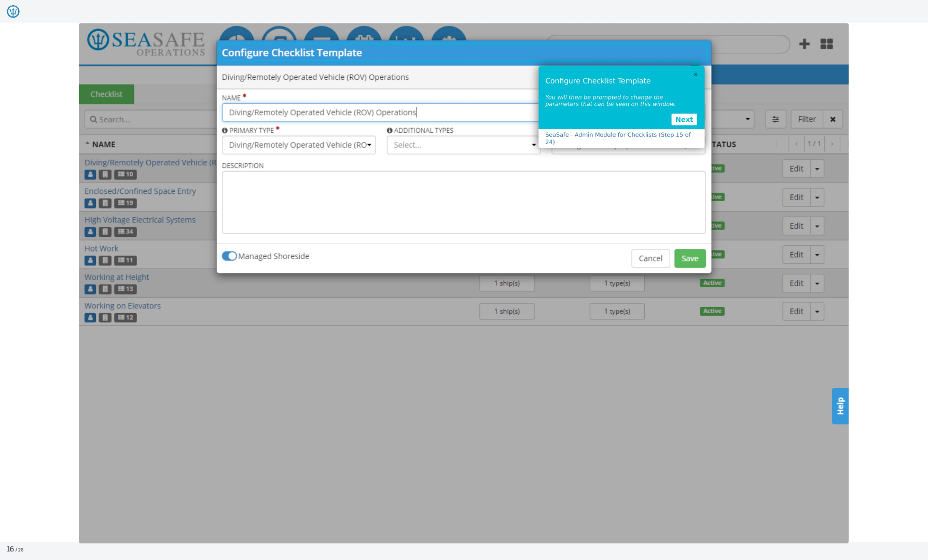Open the Additional Types Select dropdown
928x560 pixels.
click(x=463, y=145)
